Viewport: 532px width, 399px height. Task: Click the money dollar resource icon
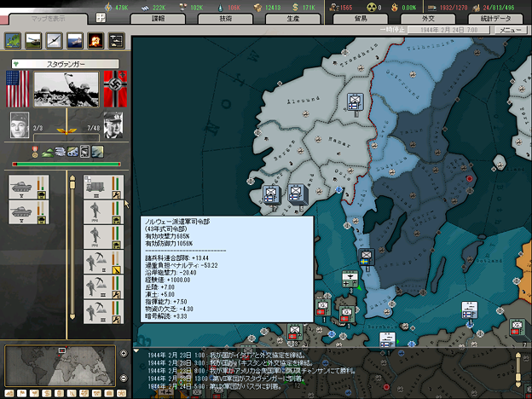[x=296, y=7]
